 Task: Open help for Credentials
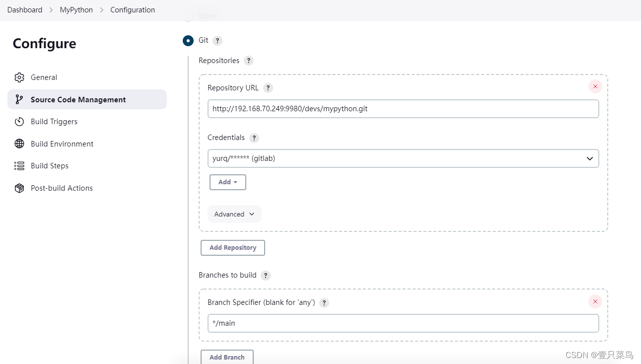[254, 138]
